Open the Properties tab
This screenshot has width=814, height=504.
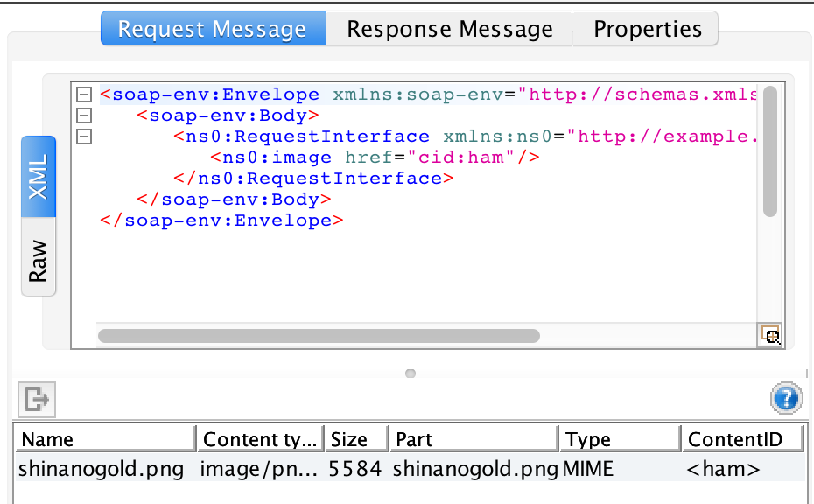coord(645,27)
